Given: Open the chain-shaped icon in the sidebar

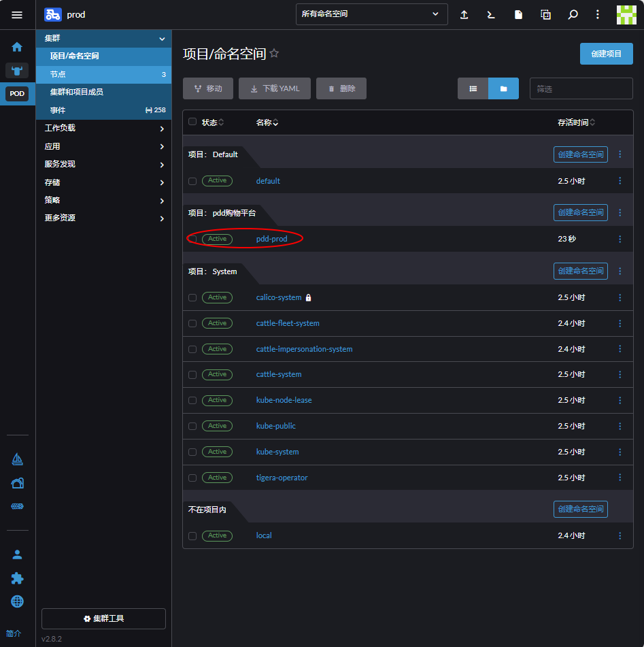Looking at the screenshot, I should pos(17,506).
